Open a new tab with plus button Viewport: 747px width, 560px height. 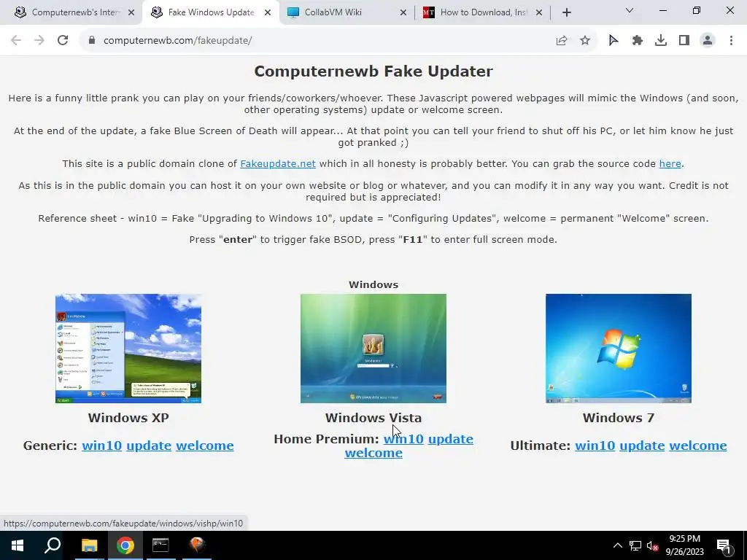(566, 12)
